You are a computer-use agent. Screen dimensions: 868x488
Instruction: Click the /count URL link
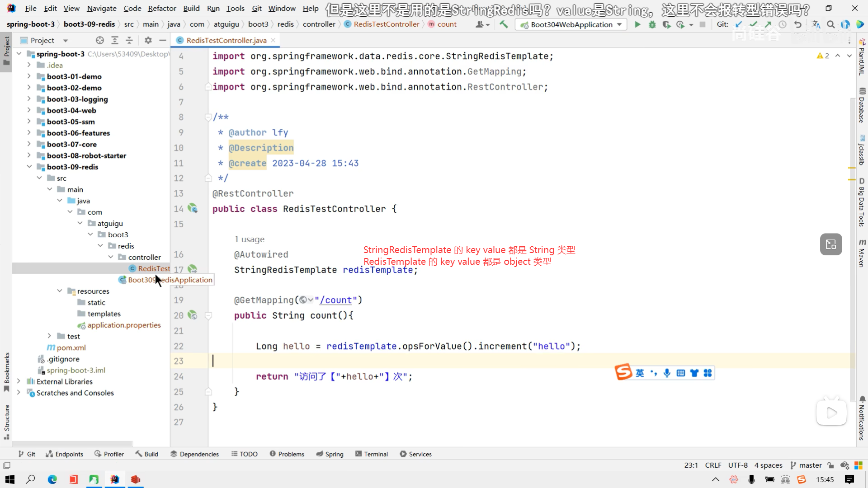(335, 300)
